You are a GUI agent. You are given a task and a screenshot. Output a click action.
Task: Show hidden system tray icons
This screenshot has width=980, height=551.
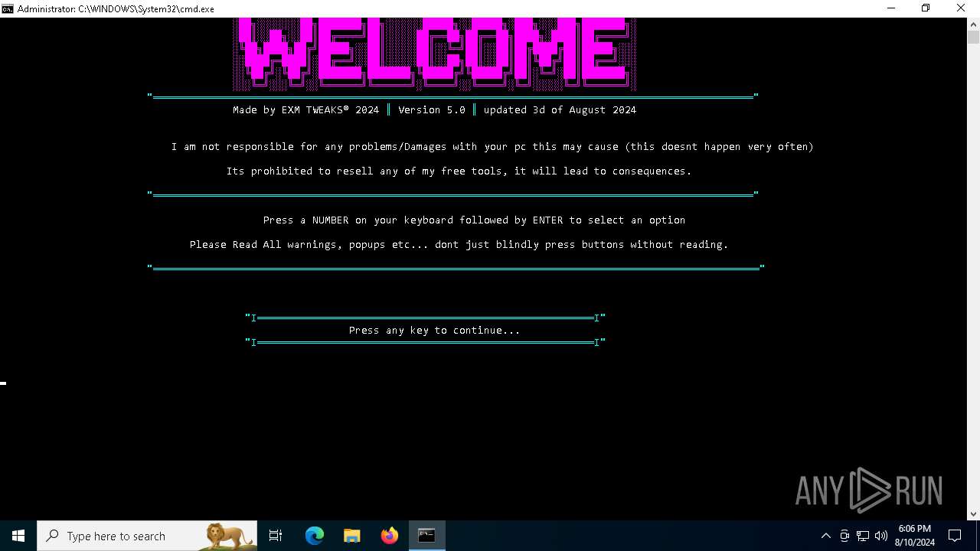[825, 536]
